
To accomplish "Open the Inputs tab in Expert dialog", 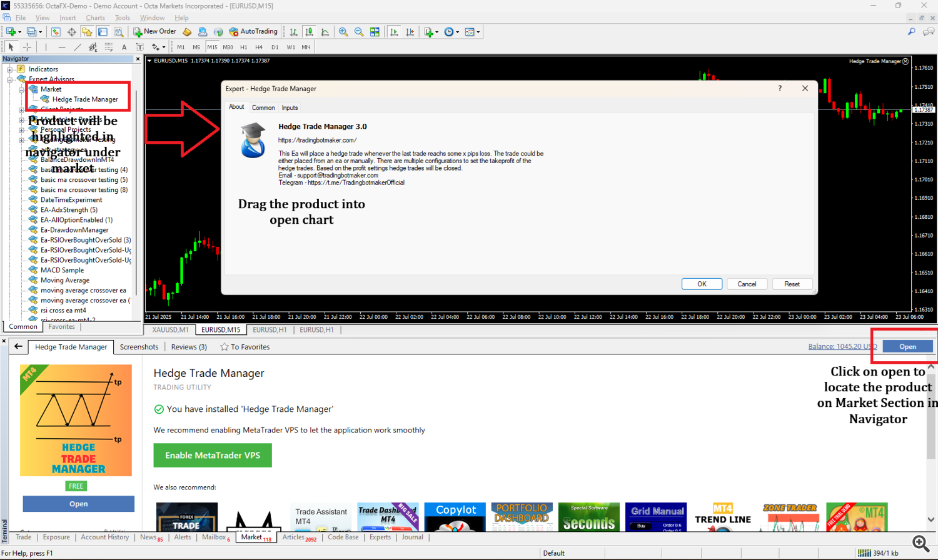I will [x=290, y=107].
